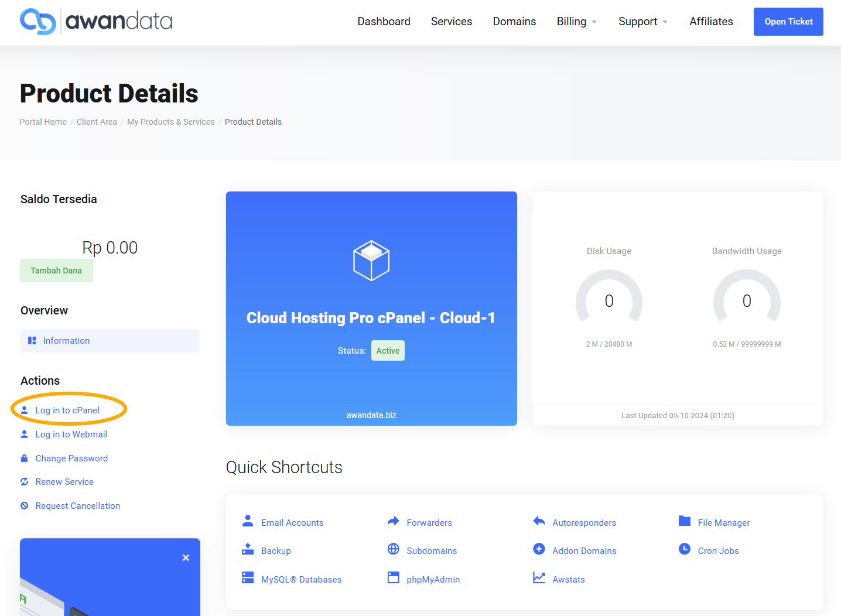Screen dimensions: 841x616
Task: Click the Subdomains globe icon
Action: pyautogui.click(x=394, y=549)
